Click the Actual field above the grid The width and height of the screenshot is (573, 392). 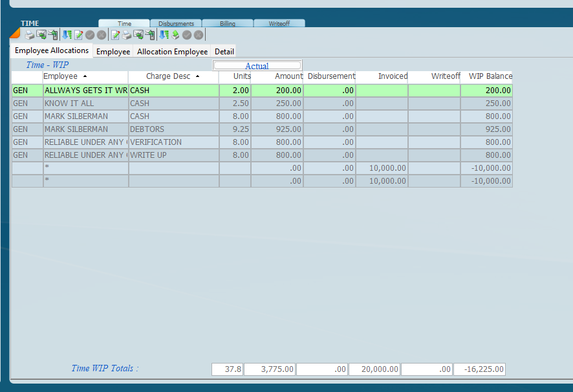(257, 66)
